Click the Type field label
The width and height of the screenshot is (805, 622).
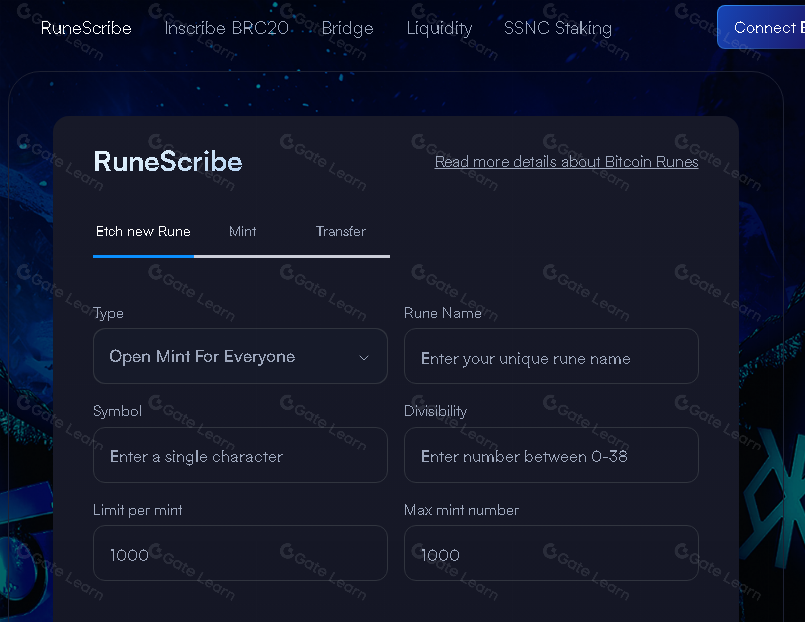108,313
